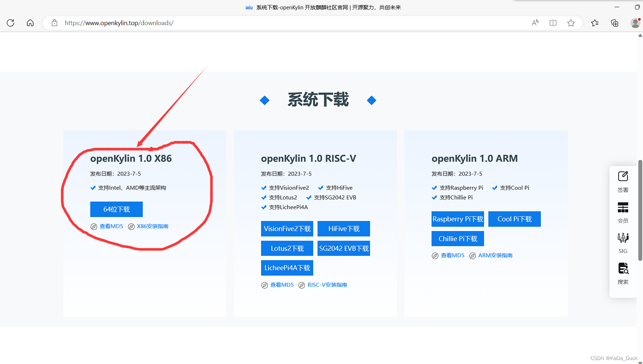Click the openKylin 1.0 X86 heading
The width and height of the screenshot is (643, 364).
point(131,158)
